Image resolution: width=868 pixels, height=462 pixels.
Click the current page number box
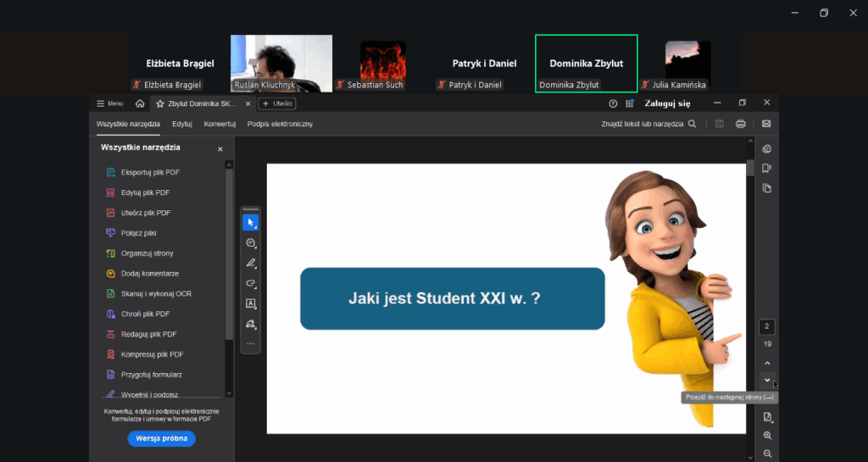pyautogui.click(x=766, y=326)
